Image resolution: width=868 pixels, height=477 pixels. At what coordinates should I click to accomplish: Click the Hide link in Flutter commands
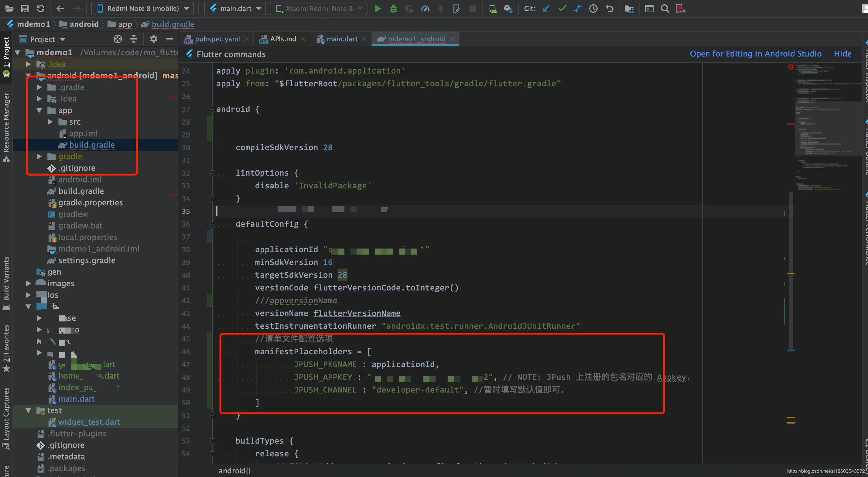point(842,53)
